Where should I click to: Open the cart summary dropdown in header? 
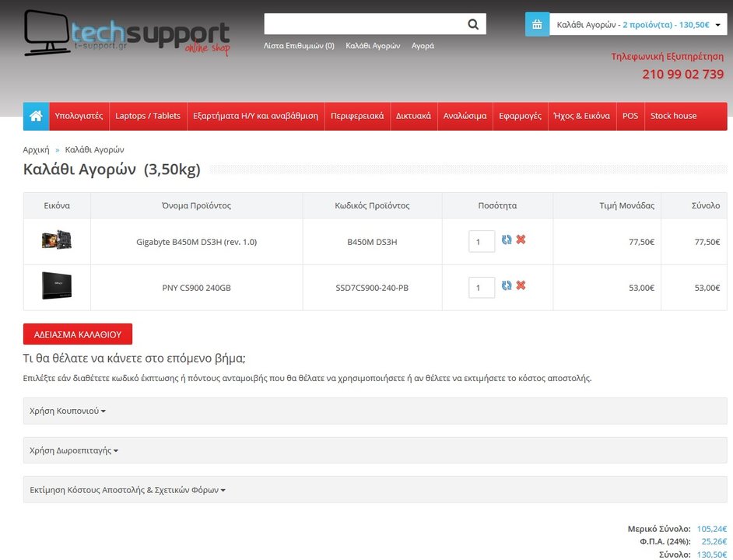pos(638,24)
